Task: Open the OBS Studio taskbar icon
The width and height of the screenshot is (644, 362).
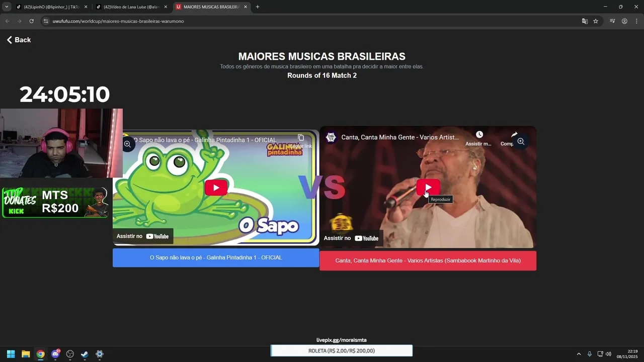Action: click(x=70, y=354)
